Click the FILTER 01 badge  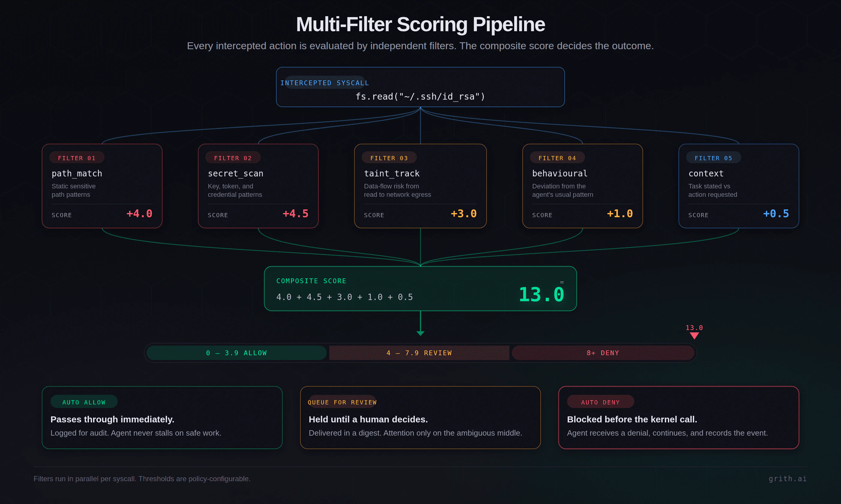[x=77, y=158]
